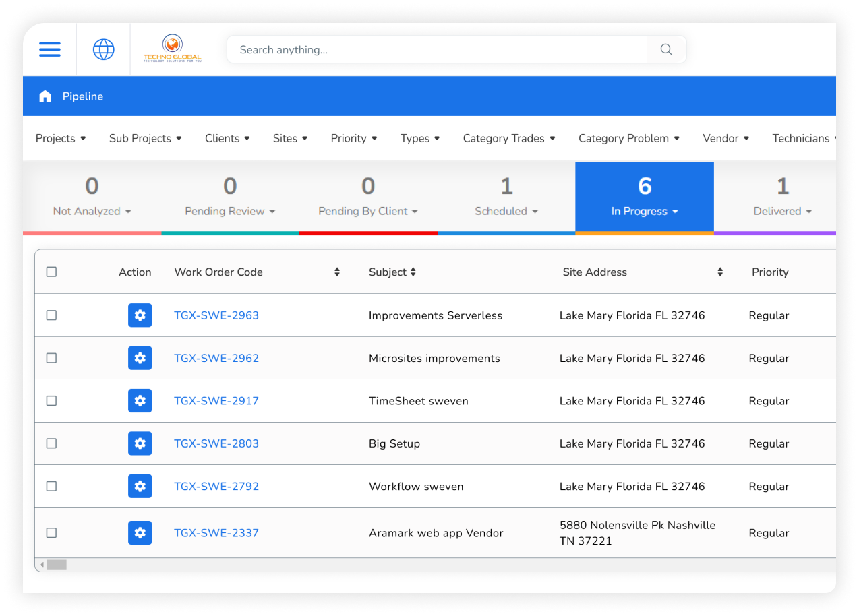
Task: Sort by Site Address arrows
Action: (x=720, y=272)
